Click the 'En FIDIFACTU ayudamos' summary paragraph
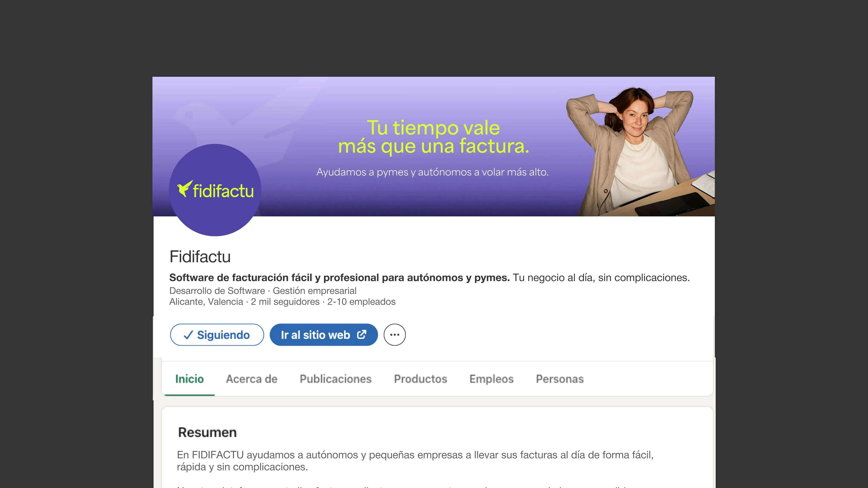The image size is (868, 488). pyautogui.click(x=415, y=461)
